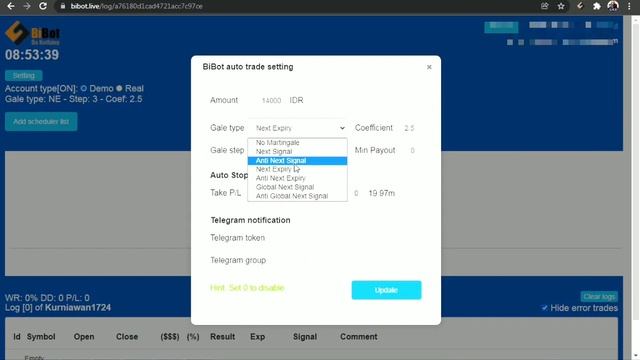Click the Coefficient input field
The image size is (640, 360).
(409, 128)
